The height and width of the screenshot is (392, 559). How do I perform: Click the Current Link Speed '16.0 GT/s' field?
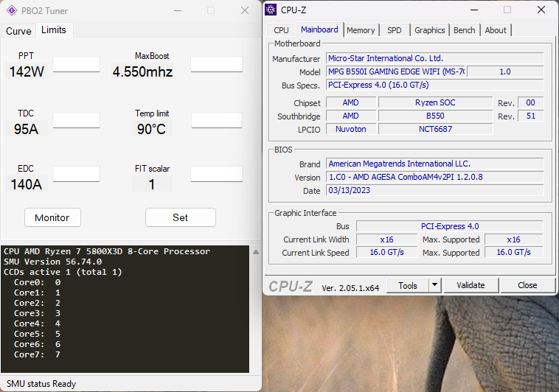[x=387, y=252]
